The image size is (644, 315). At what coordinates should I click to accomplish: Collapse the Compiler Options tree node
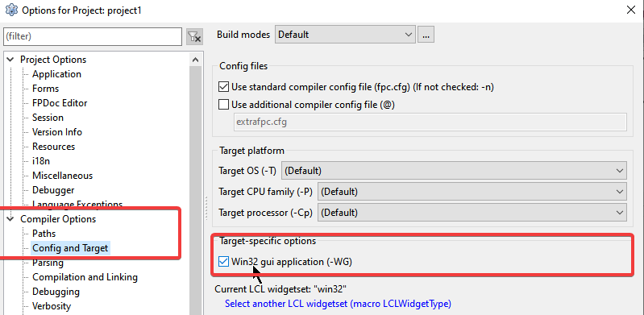(x=10, y=219)
